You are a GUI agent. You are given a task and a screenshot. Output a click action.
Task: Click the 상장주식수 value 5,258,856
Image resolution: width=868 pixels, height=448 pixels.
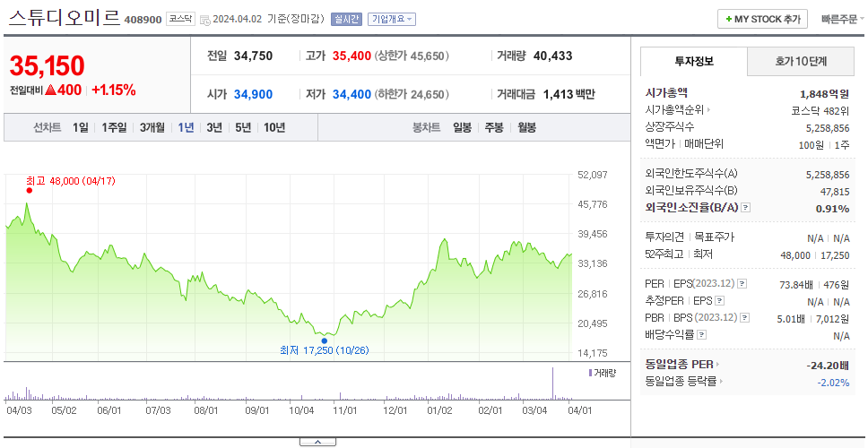tap(828, 128)
